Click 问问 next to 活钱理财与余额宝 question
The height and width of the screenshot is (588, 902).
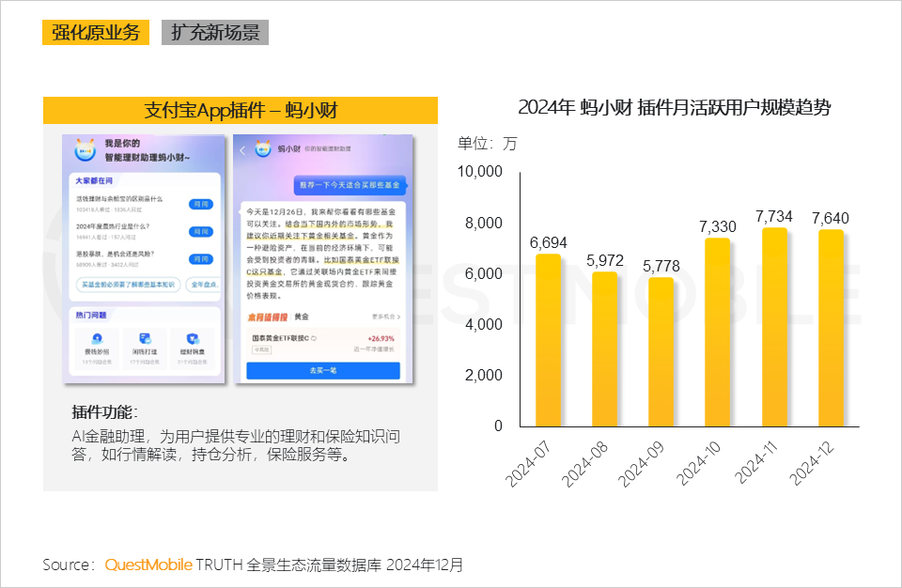click(x=200, y=204)
